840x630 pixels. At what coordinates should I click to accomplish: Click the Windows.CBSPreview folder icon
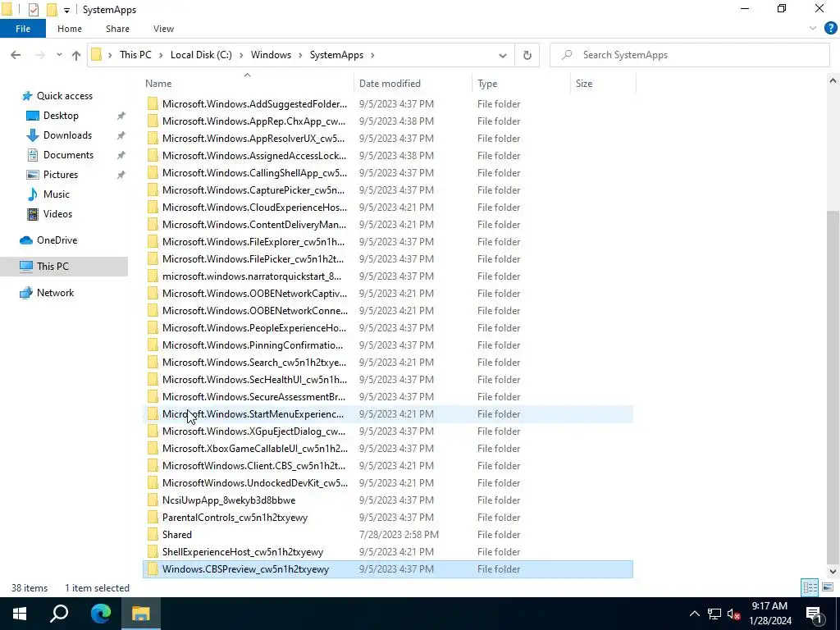coord(153,569)
